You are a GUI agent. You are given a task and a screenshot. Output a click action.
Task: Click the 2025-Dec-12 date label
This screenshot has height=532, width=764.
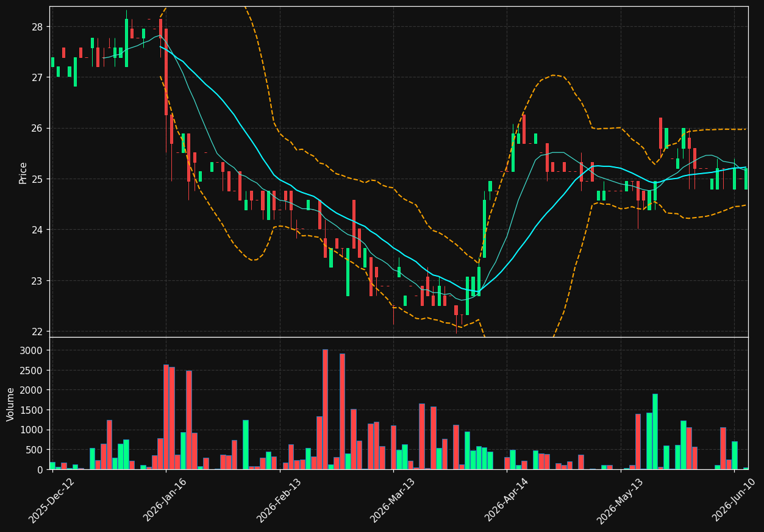(51, 500)
